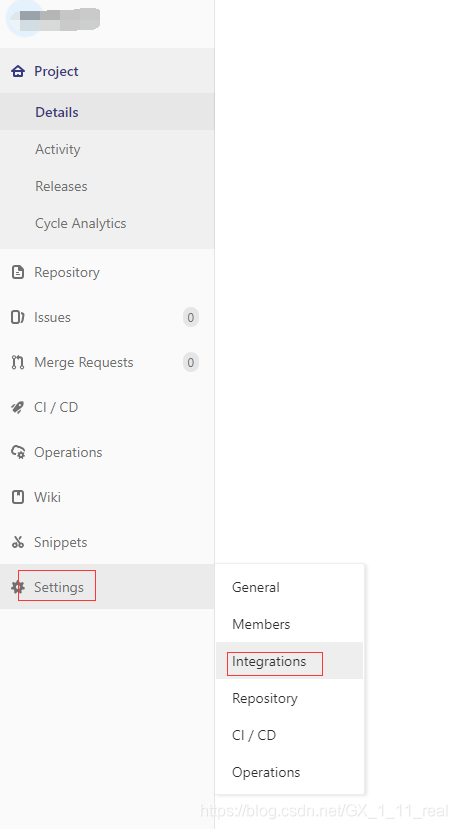Viewport: 457px width, 829px height.
Task: Choose Repository in Settings flyout
Action: click(264, 698)
